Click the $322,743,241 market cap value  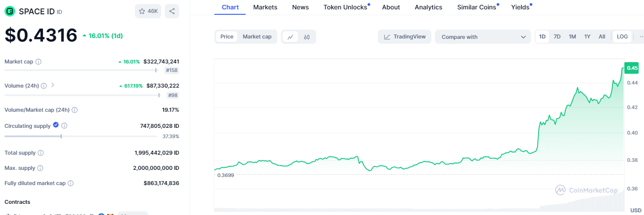point(161,62)
